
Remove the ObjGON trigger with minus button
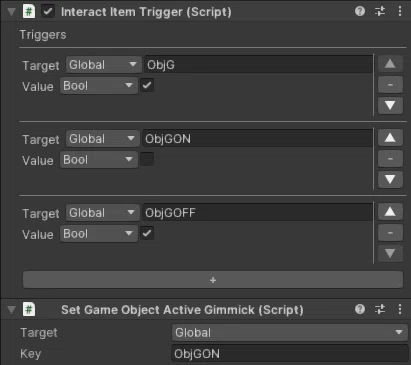[390, 159]
